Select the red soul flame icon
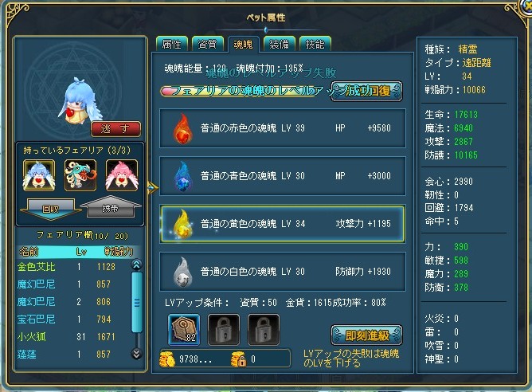This screenshot has height=392, width=532. (x=183, y=128)
